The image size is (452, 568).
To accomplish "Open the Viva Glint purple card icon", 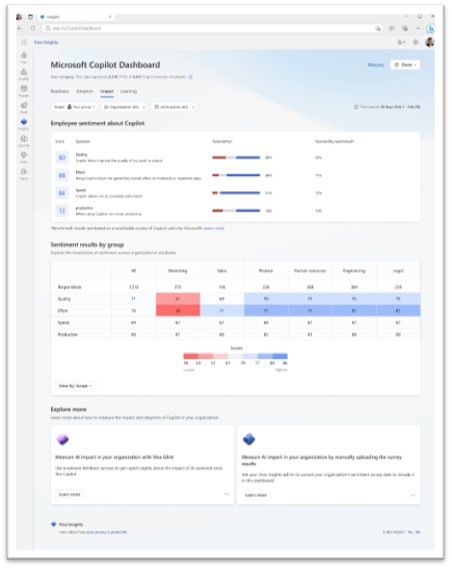I will tap(63, 440).
